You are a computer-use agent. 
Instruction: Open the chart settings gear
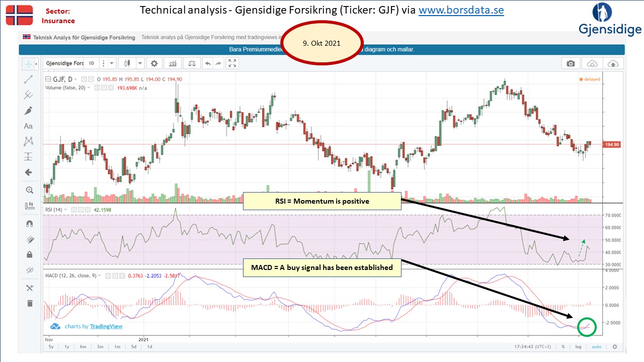[x=154, y=63]
